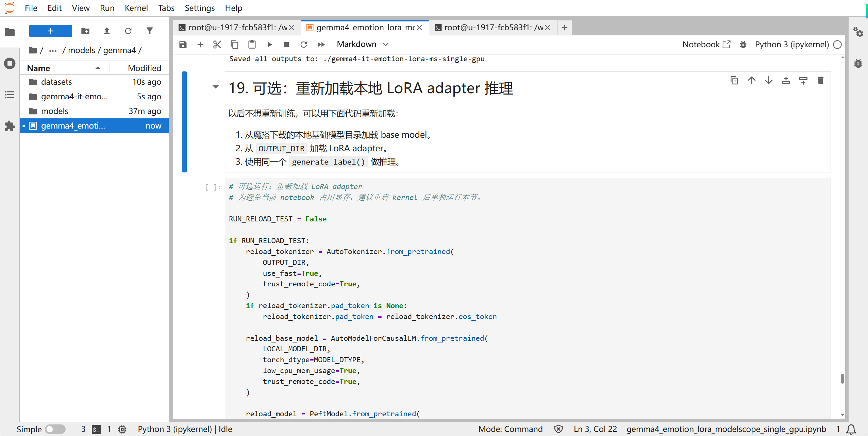Copy the selected cell in notebook toolbar
This screenshot has width=868, height=436.
click(x=235, y=45)
